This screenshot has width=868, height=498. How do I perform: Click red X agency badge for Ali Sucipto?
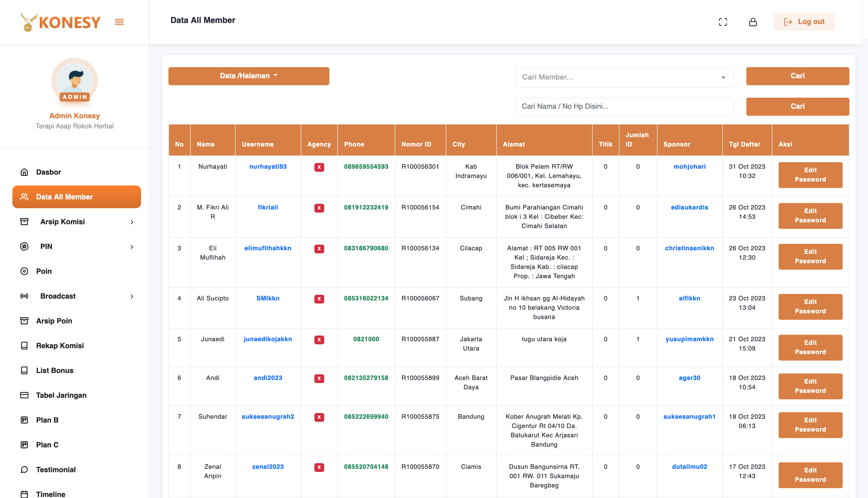coord(319,299)
